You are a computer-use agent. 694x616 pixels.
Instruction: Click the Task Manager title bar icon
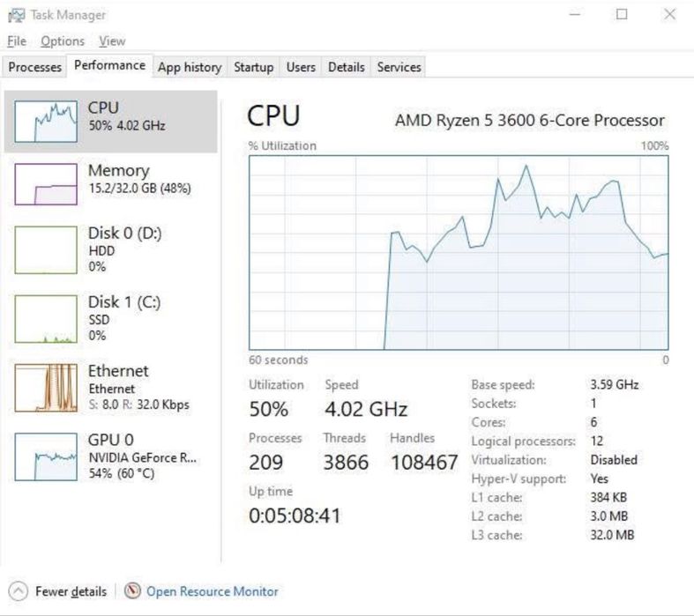click(x=17, y=15)
